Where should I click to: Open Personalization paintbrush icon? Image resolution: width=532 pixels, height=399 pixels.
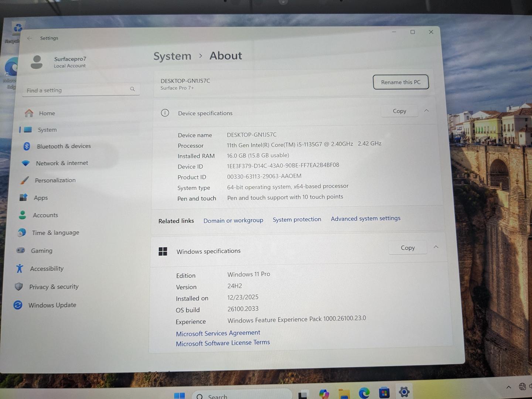click(x=24, y=181)
